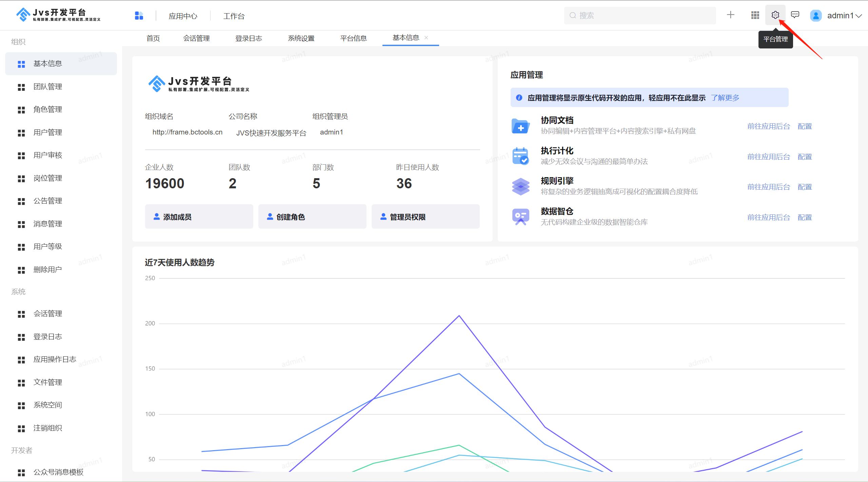868x482 pixels.
Task: Click the platform management gear icon
Action: (x=775, y=15)
